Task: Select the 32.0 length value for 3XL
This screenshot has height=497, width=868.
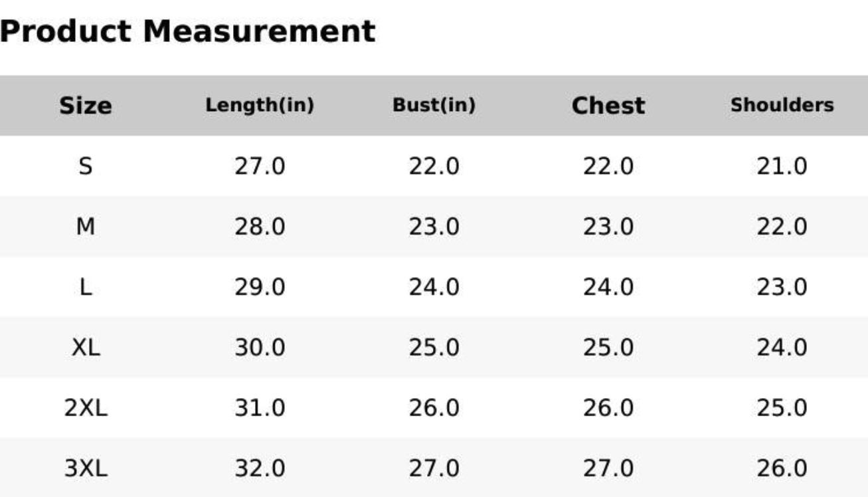Action: click(x=260, y=469)
